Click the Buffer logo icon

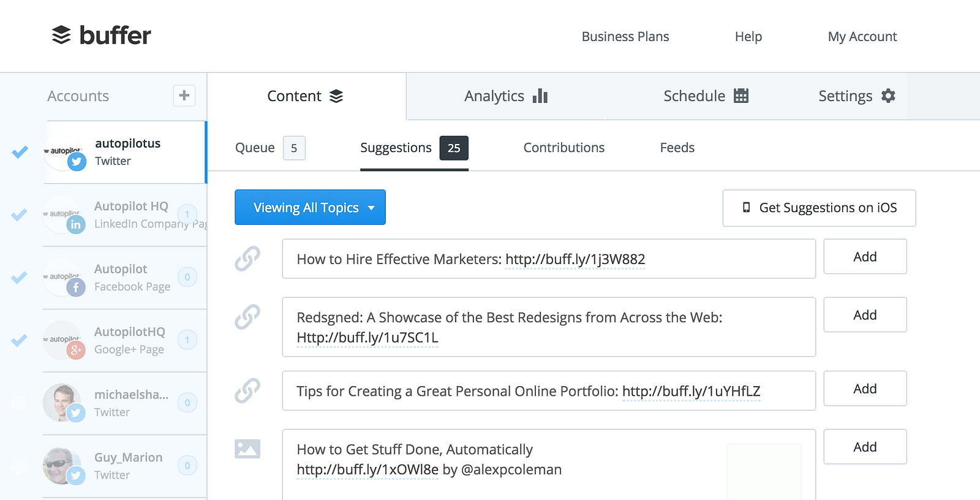coord(61,36)
